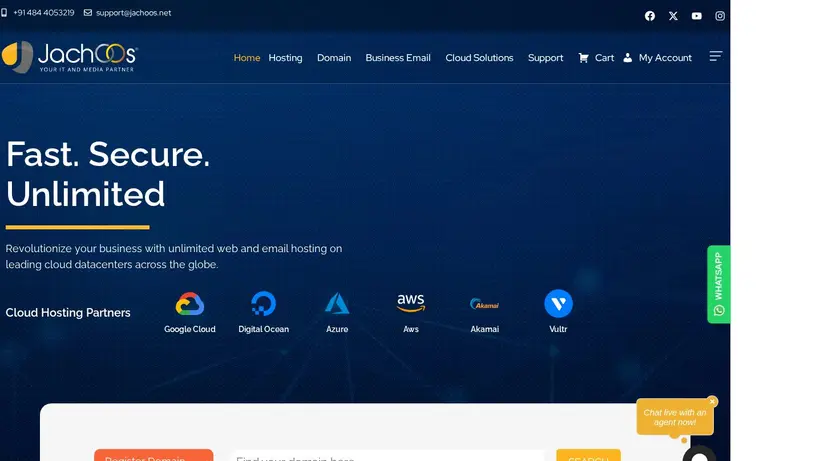Screen dimensions: 820x461
Task: Click the 'Cloud Hosting Partners' heading
Action: (68, 313)
